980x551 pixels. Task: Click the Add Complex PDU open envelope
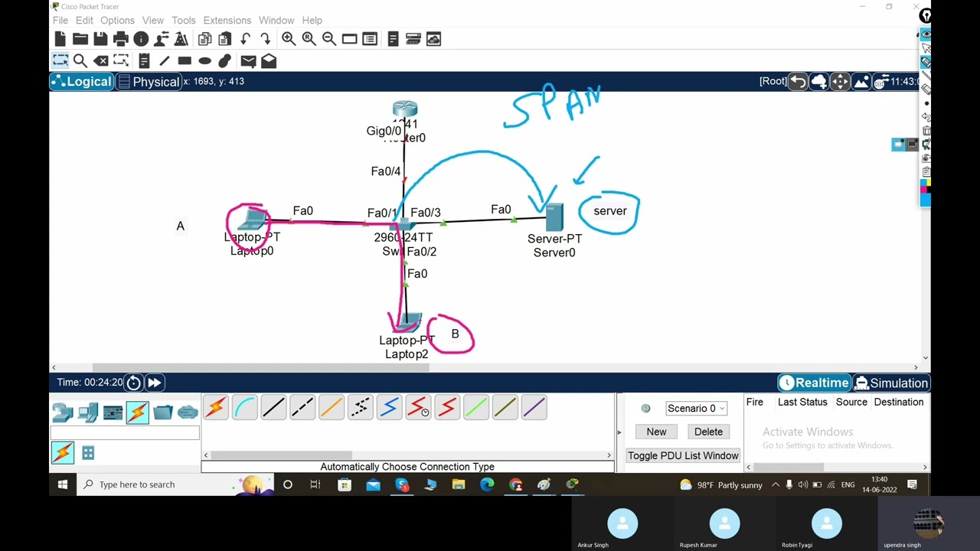tap(269, 61)
